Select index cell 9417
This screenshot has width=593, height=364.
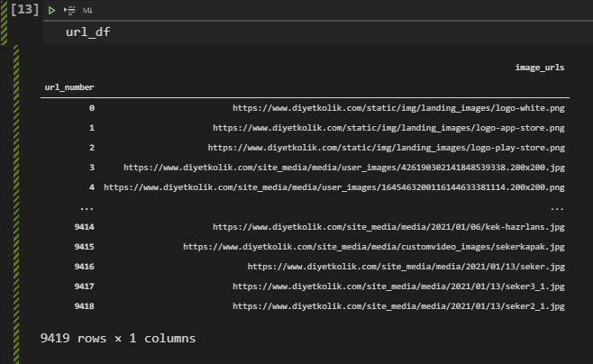pos(85,287)
